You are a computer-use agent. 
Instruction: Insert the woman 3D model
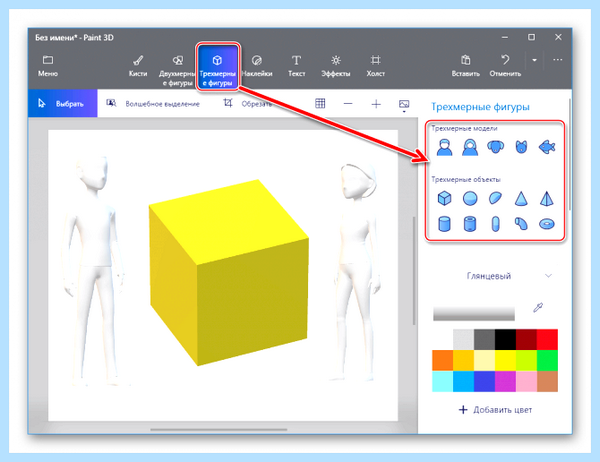(x=470, y=147)
